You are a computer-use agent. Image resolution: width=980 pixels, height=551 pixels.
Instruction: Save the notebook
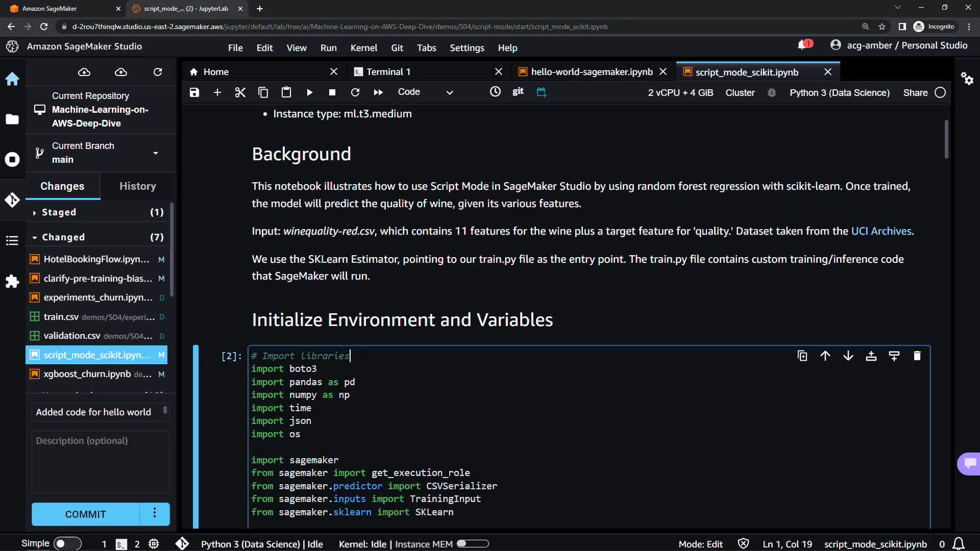[194, 92]
